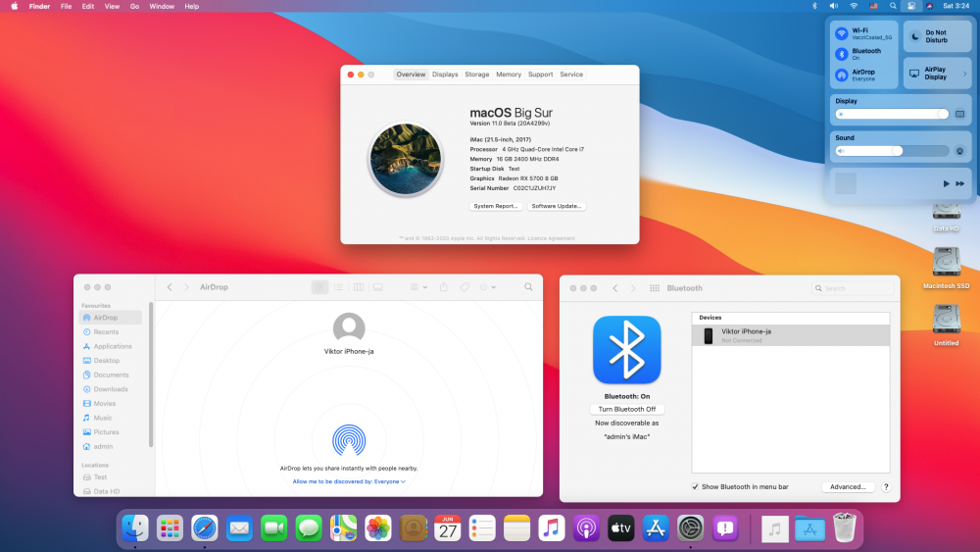This screenshot has width=980, height=552.
Task: Open the Apple menu
Action: tap(15, 6)
